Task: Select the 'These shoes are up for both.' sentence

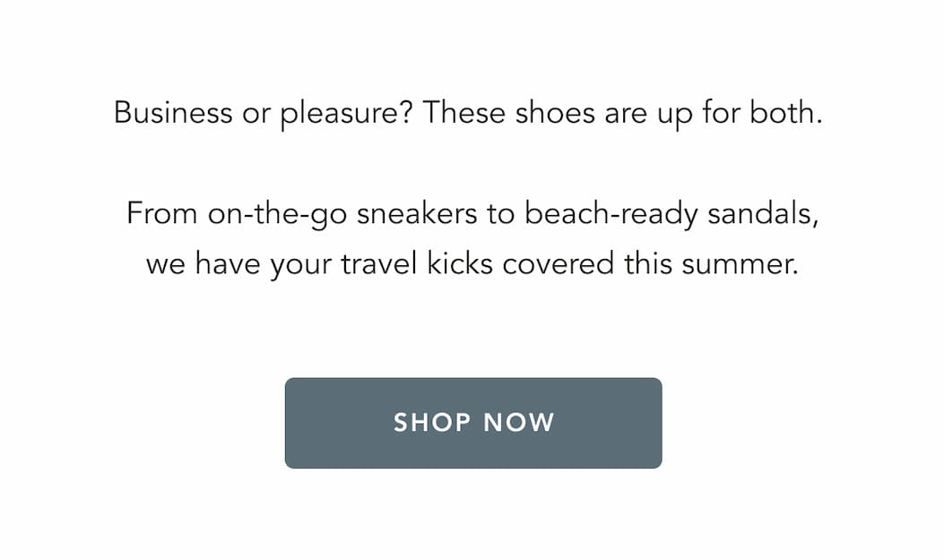Action: (622, 114)
